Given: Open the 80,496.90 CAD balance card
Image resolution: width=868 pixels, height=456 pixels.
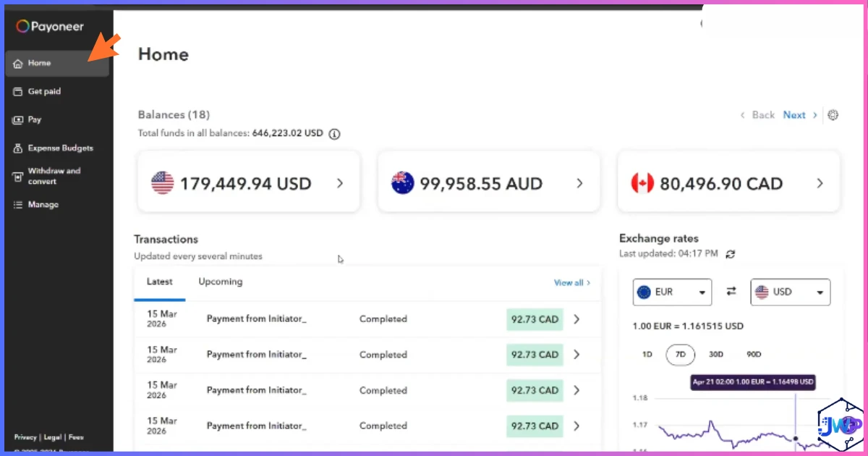Looking at the screenshot, I should 728,182.
